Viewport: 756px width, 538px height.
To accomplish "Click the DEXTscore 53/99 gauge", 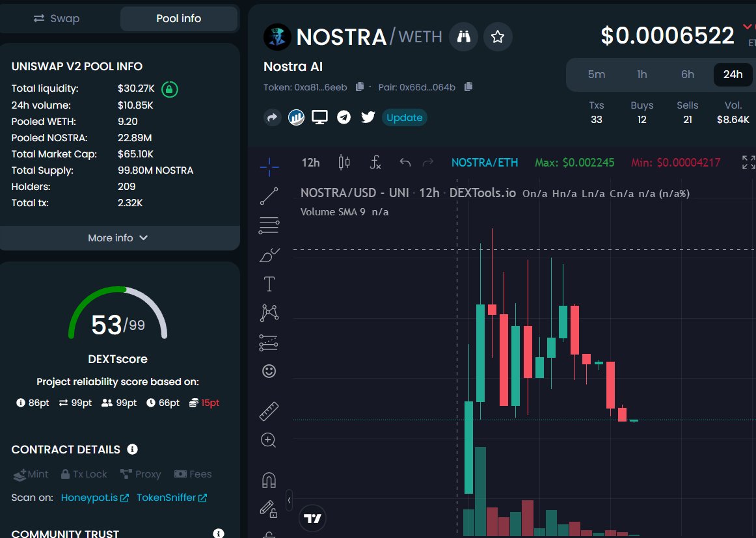I will click(118, 315).
